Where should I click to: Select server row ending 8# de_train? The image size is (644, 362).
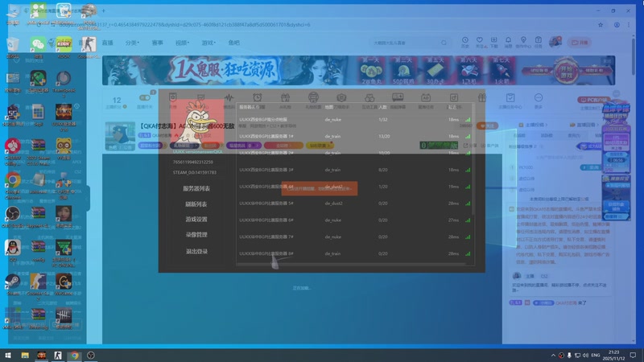pos(355,253)
